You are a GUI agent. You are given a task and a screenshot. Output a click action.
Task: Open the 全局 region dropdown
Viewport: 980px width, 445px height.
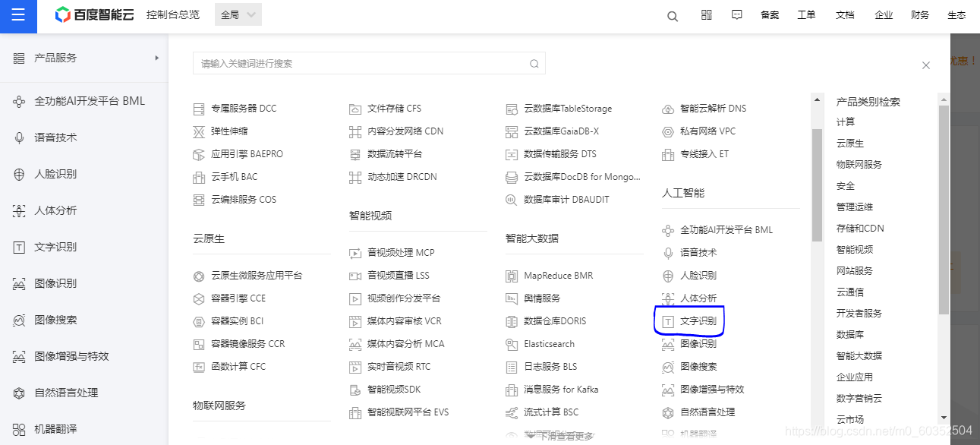pos(238,14)
